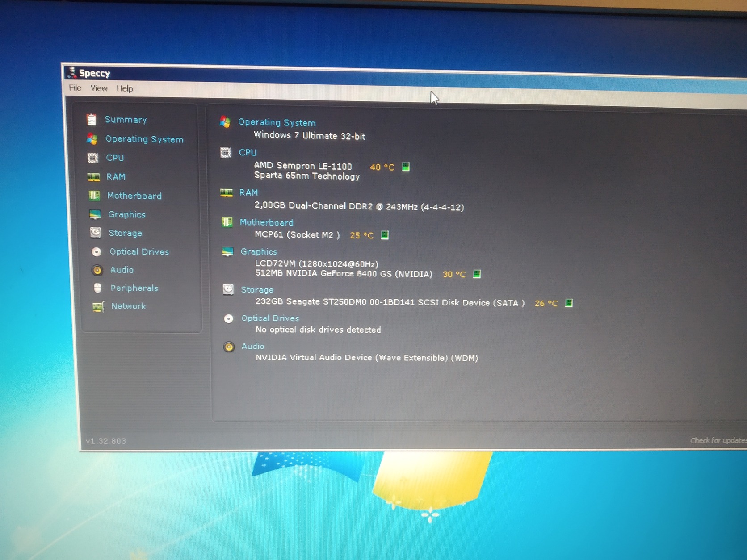This screenshot has width=747, height=560.
Task: Click the Optical Drives heading link in summary
Action: 270,318
